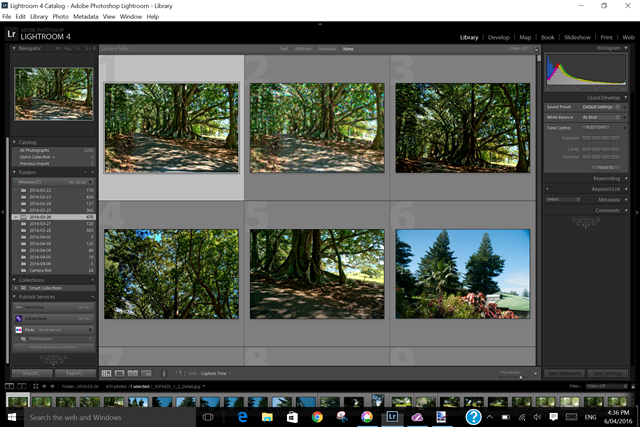Add new collection with plus icon
This screenshot has height=427, width=640.
coord(93,280)
